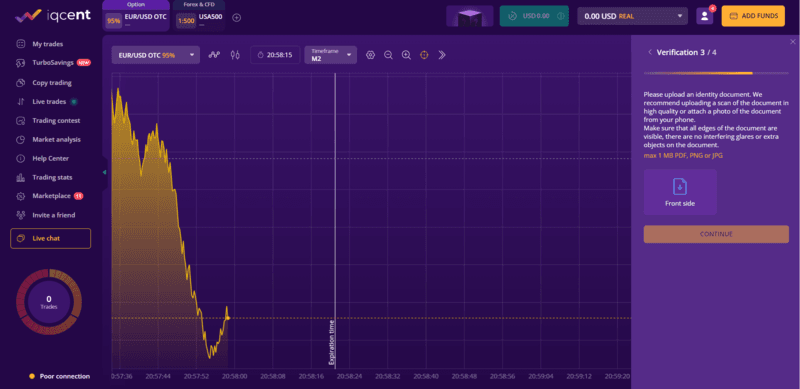Click the "max 1 MB PDF, PNG or JPG" text
The width and height of the screenshot is (800, 389).
coord(683,156)
